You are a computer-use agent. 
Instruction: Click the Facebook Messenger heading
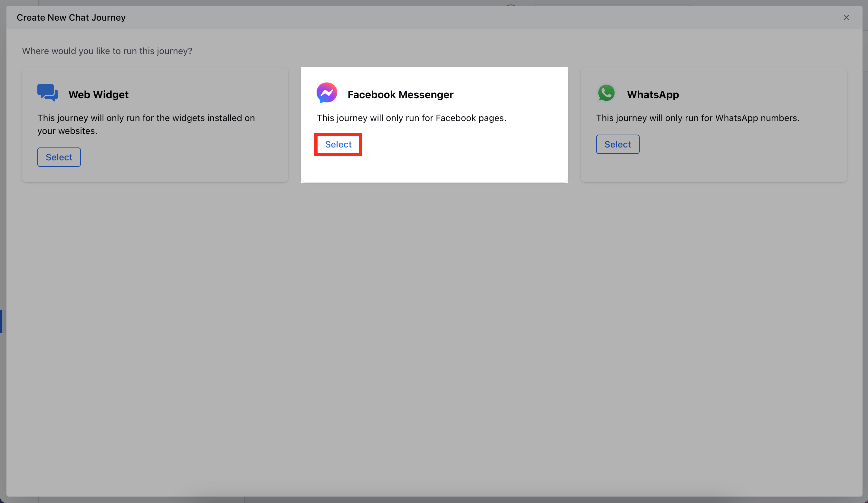point(400,94)
